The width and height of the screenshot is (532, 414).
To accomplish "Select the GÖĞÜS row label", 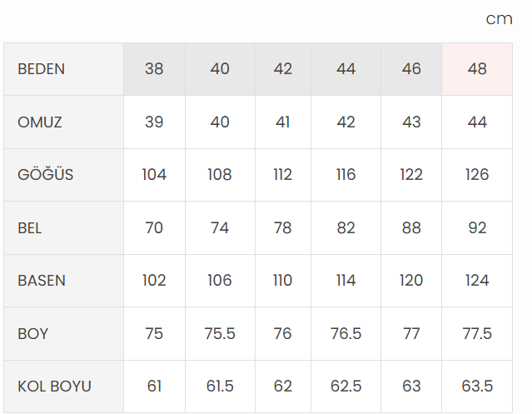I will [45, 175].
